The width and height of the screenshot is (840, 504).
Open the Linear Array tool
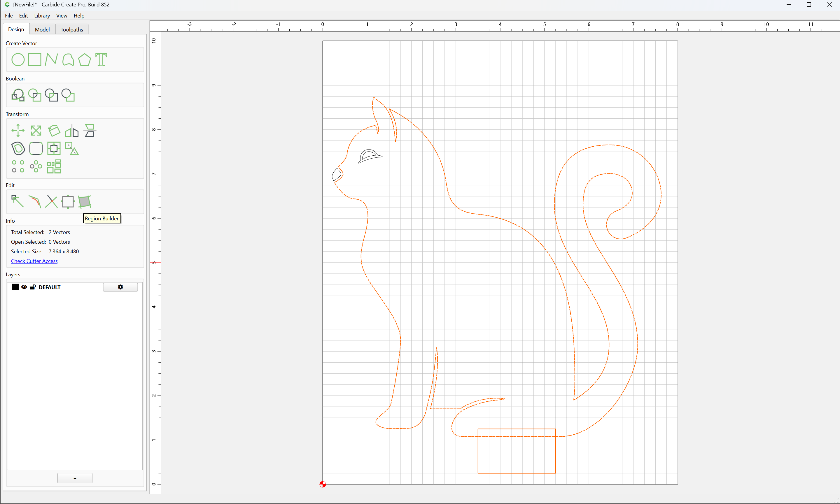coord(18,166)
